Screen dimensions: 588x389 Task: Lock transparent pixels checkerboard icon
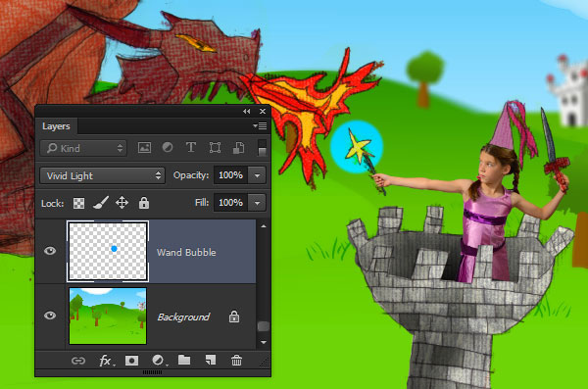point(78,203)
